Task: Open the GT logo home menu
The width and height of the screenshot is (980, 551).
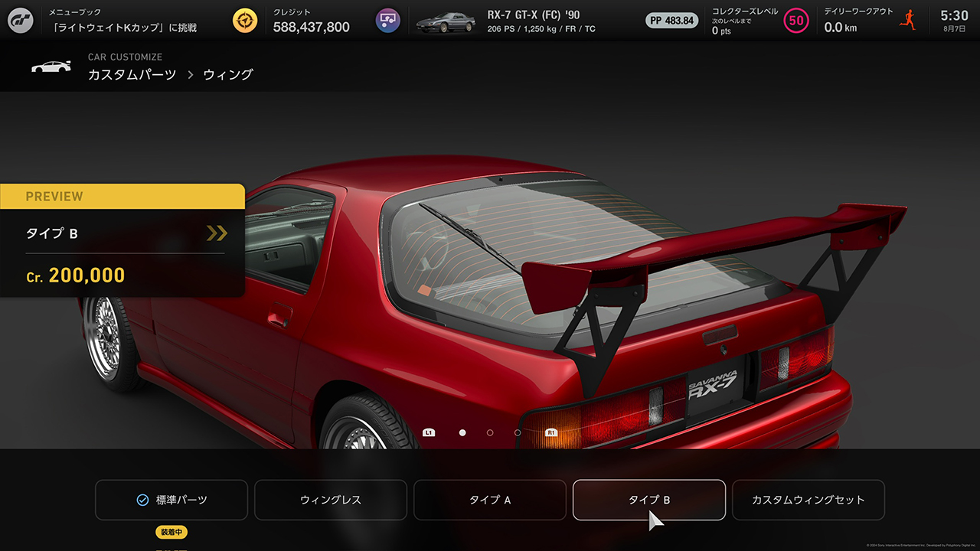Action: tap(20, 20)
